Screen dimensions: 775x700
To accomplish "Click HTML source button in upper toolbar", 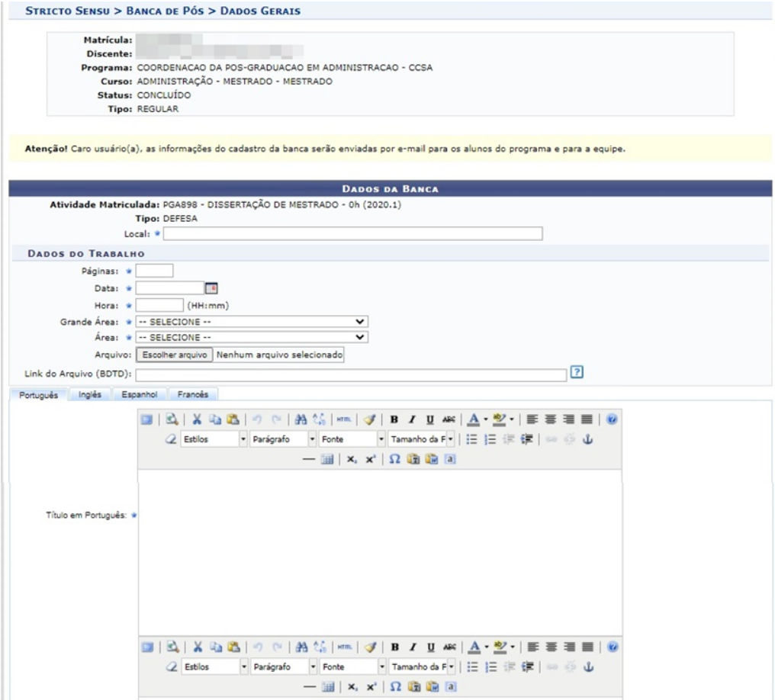I will [x=344, y=419].
